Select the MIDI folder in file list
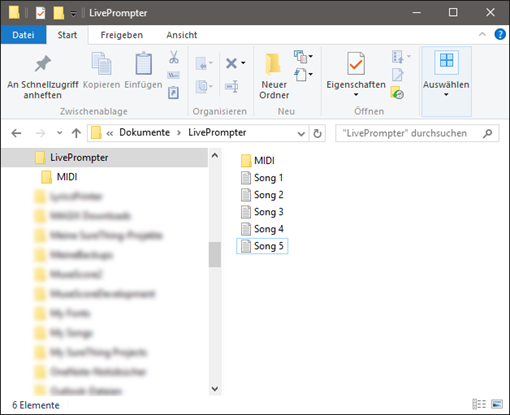The height and width of the screenshot is (415, 510). (x=257, y=161)
